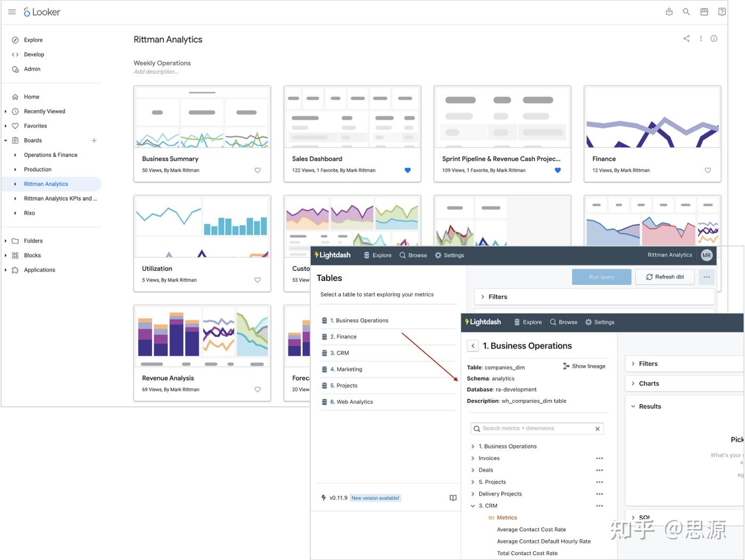The image size is (745, 560).
Task: Click Show lineage link
Action: click(x=584, y=366)
